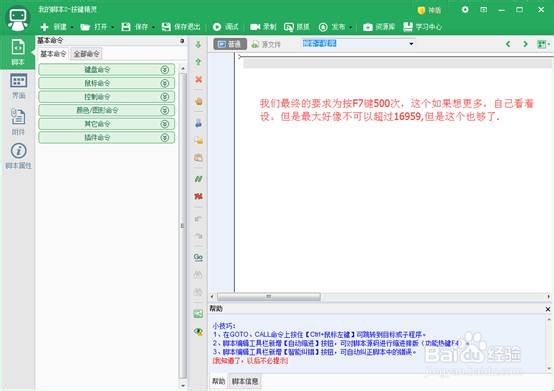Click the green up-arrow move-up icon
The width and height of the screenshot is (554, 391).
point(198,62)
